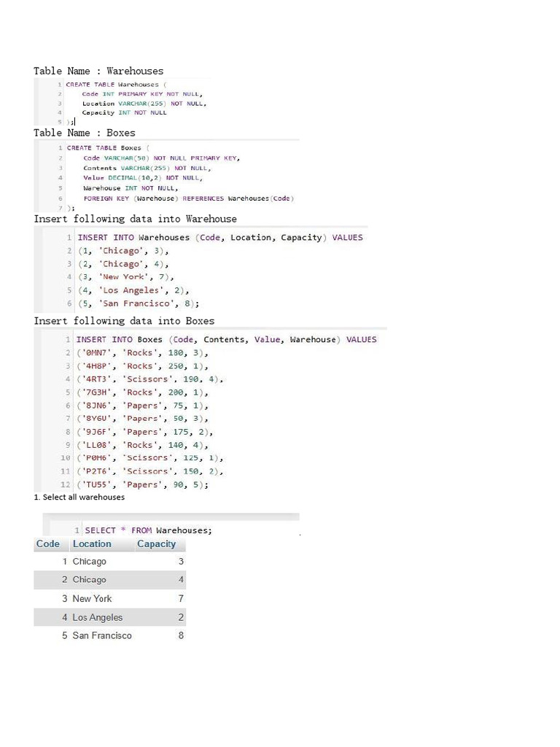Click the "(3, 'New York', 7)" values line

coord(125,276)
